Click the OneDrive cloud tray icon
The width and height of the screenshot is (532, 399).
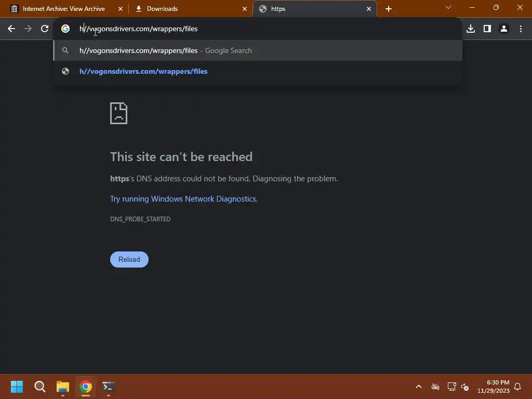coord(435,387)
